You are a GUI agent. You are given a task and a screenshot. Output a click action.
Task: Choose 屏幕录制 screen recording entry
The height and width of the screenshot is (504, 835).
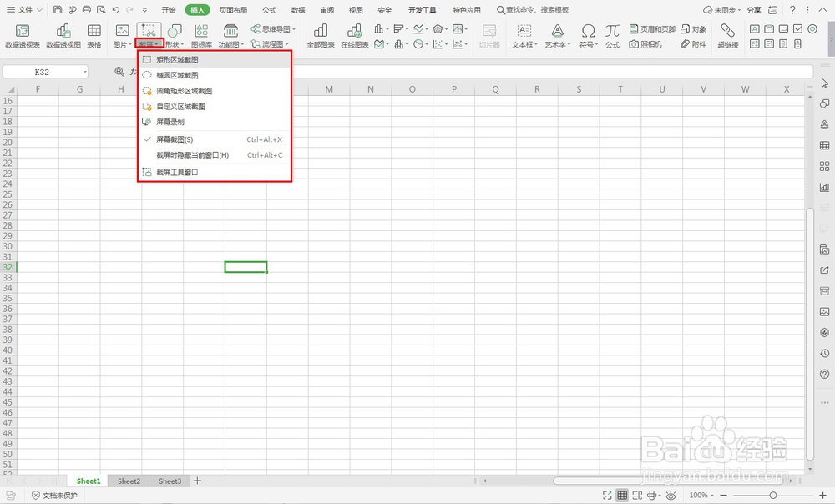215,122
